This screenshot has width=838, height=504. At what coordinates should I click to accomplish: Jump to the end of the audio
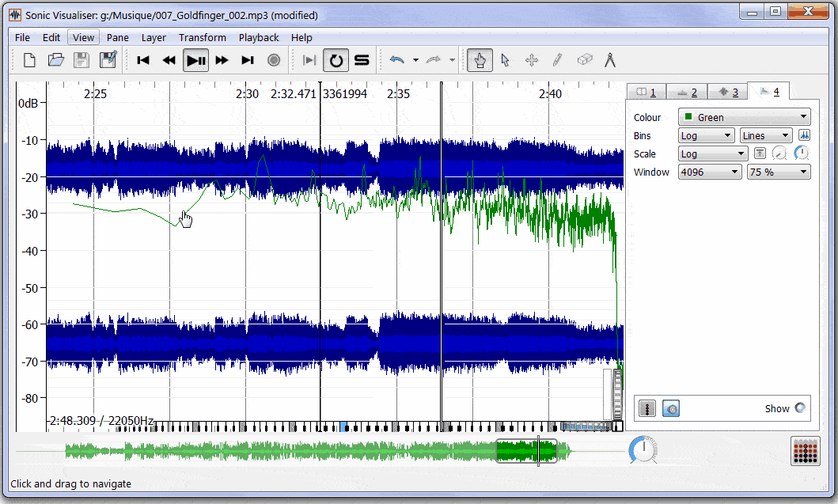click(248, 60)
